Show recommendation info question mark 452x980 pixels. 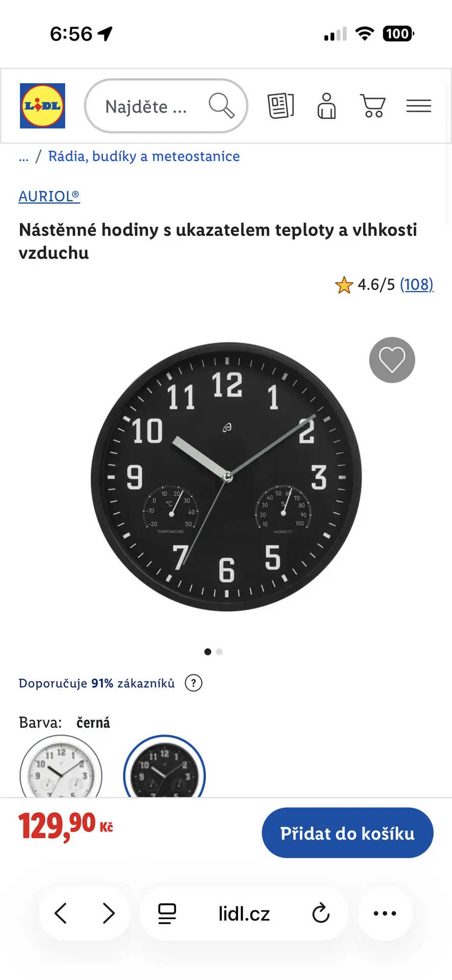[x=193, y=683]
